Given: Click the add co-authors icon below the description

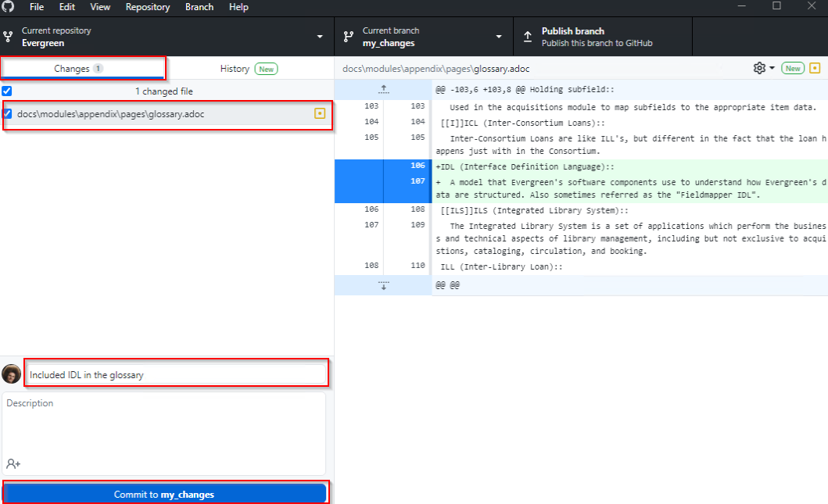Looking at the screenshot, I should 12,464.
